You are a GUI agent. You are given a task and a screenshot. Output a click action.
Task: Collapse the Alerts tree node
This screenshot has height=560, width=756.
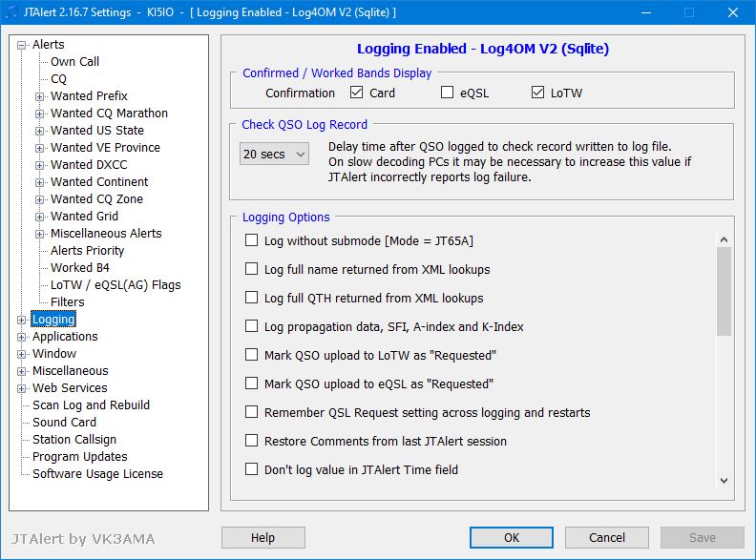coord(21,45)
